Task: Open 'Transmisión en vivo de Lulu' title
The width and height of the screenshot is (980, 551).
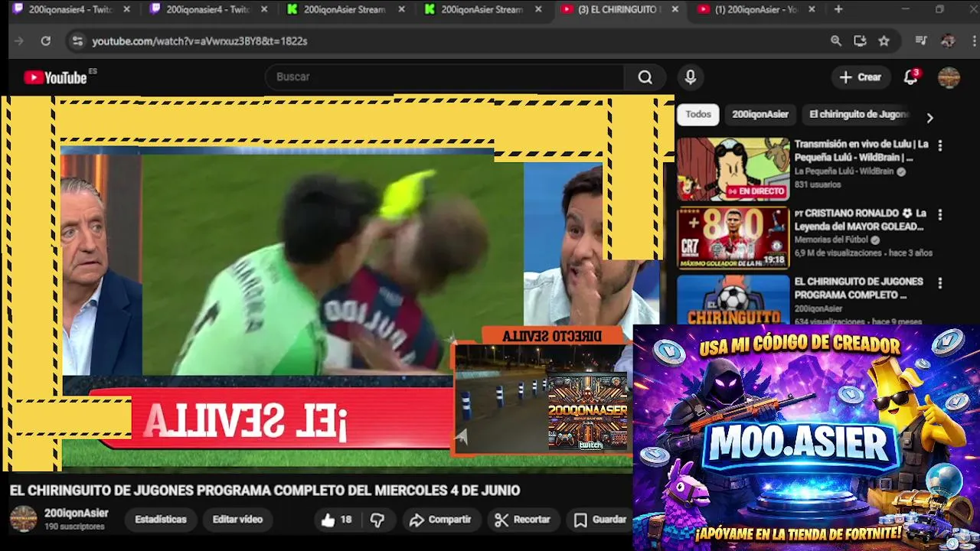Action: click(x=861, y=151)
